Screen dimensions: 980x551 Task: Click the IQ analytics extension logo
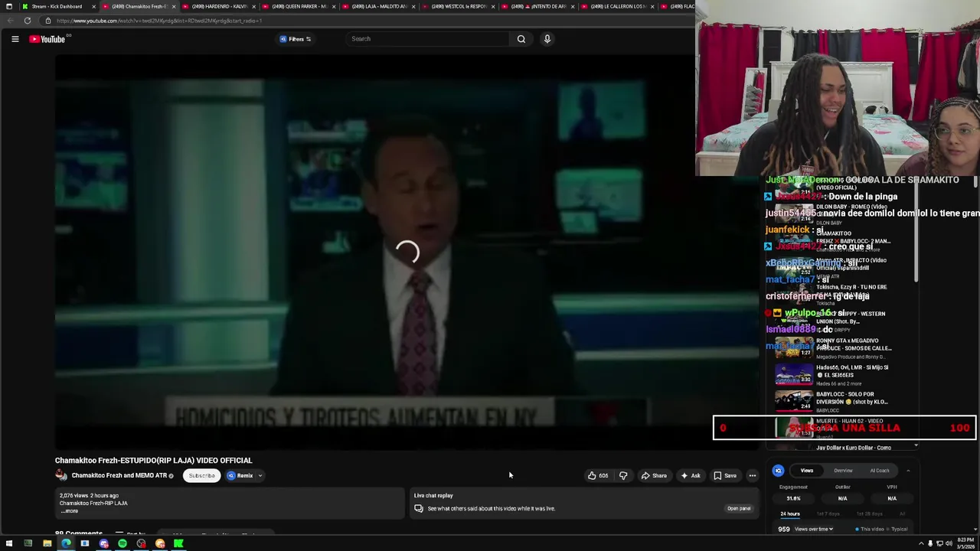[778, 471]
